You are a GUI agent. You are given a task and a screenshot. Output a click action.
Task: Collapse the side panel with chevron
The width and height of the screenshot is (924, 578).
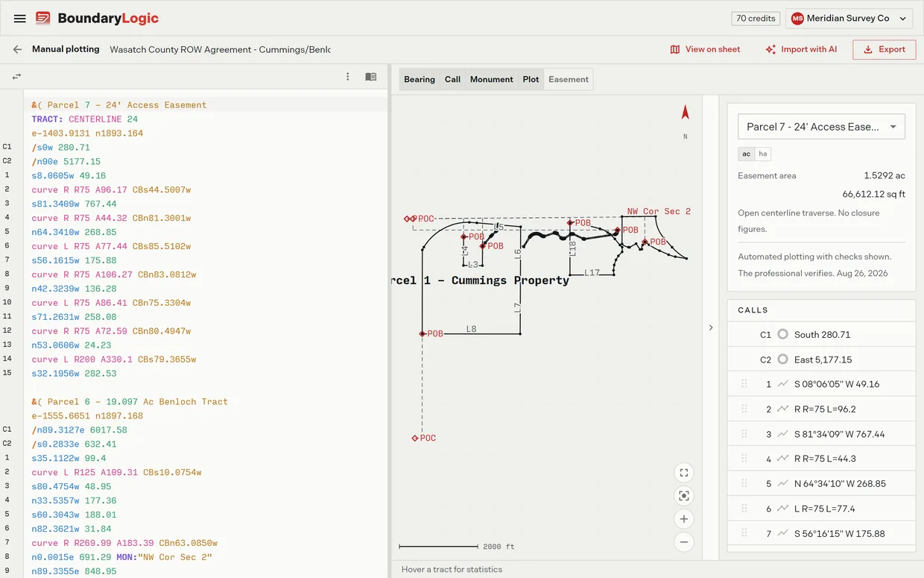(x=710, y=327)
